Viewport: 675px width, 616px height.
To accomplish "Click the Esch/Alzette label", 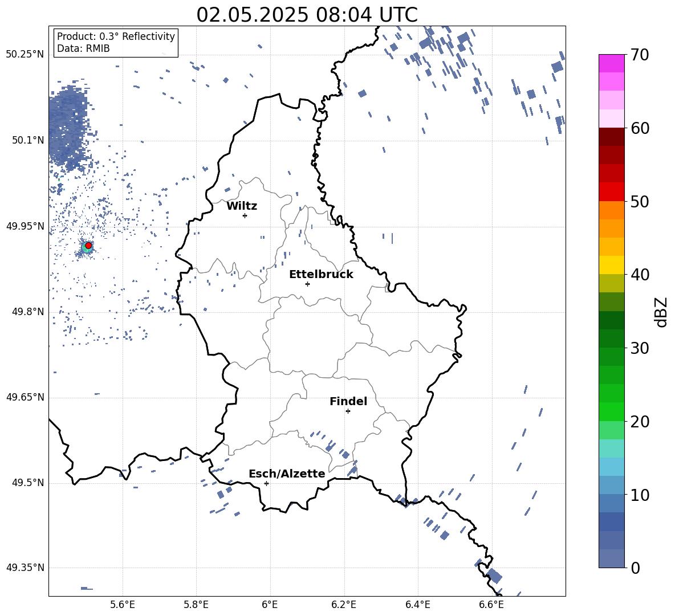I will pyautogui.click(x=287, y=474).
